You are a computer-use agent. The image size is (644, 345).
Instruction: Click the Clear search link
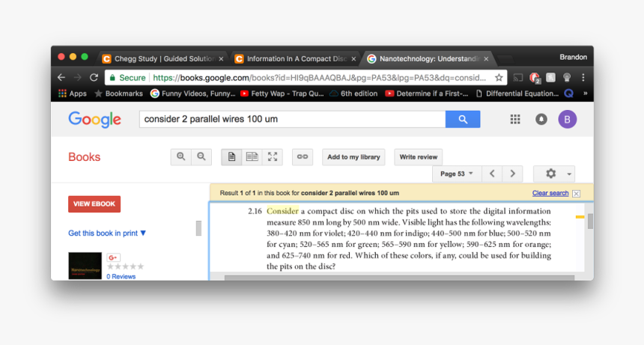[550, 193]
